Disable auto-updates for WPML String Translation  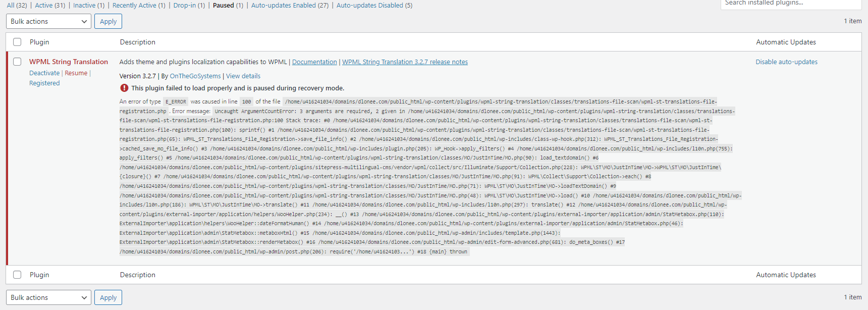[x=786, y=62]
